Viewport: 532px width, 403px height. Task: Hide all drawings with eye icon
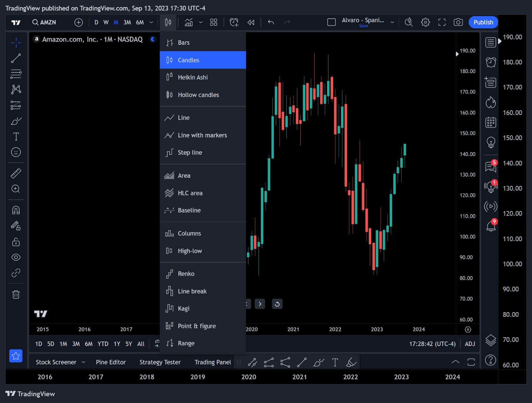point(16,257)
